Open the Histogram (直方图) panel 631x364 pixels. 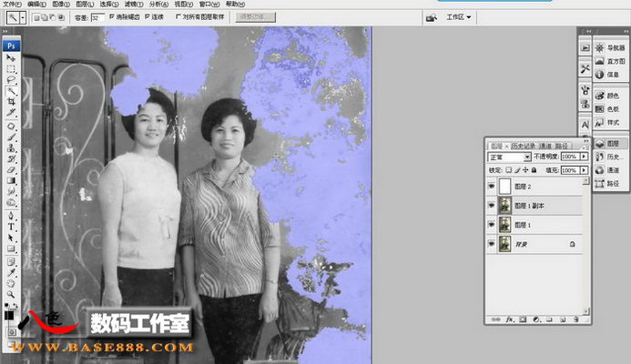pyautogui.click(x=611, y=61)
